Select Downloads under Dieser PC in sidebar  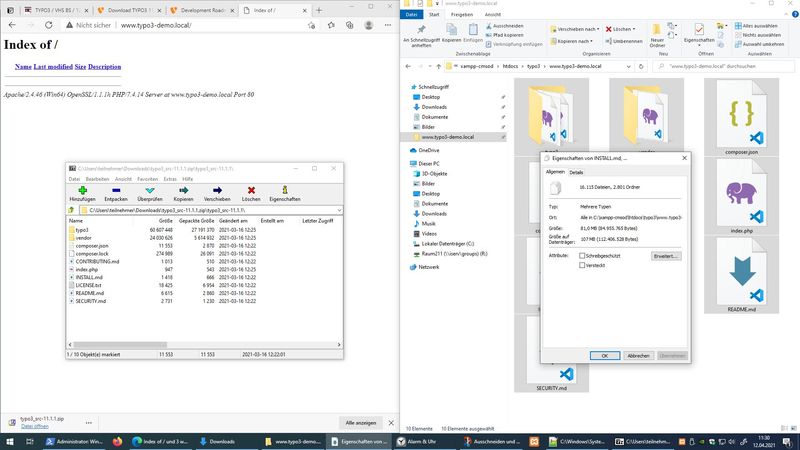click(x=434, y=213)
